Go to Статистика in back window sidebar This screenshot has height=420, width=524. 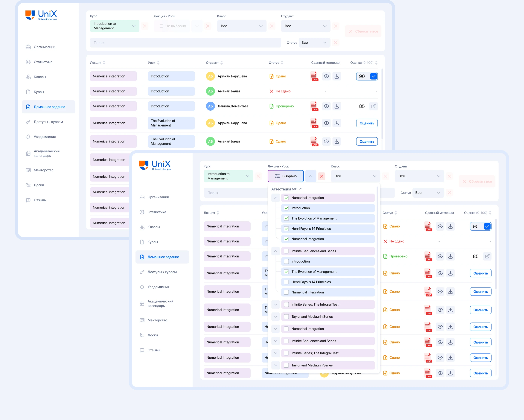43,62
